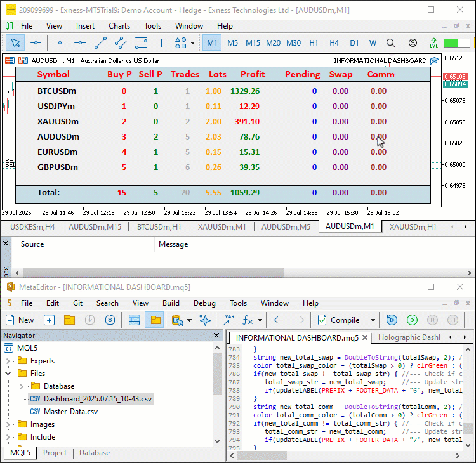This screenshot has height=463, width=476.
Task: Switch to Database tab in Navigator
Action: (x=95, y=453)
